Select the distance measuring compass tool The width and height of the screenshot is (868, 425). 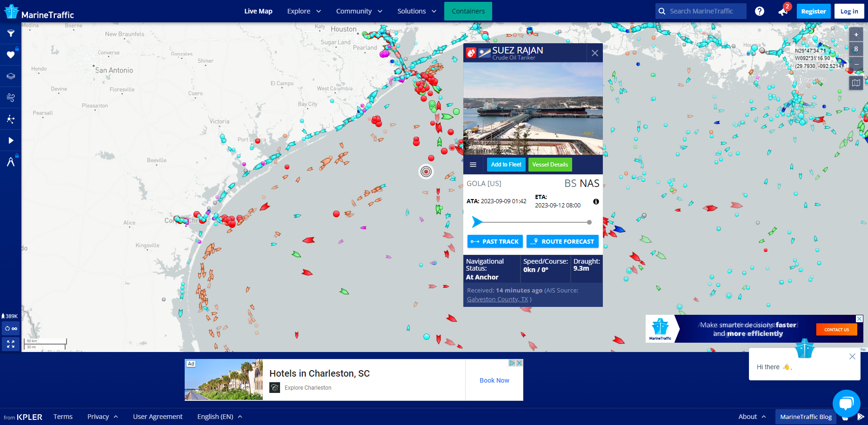coord(11,162)
